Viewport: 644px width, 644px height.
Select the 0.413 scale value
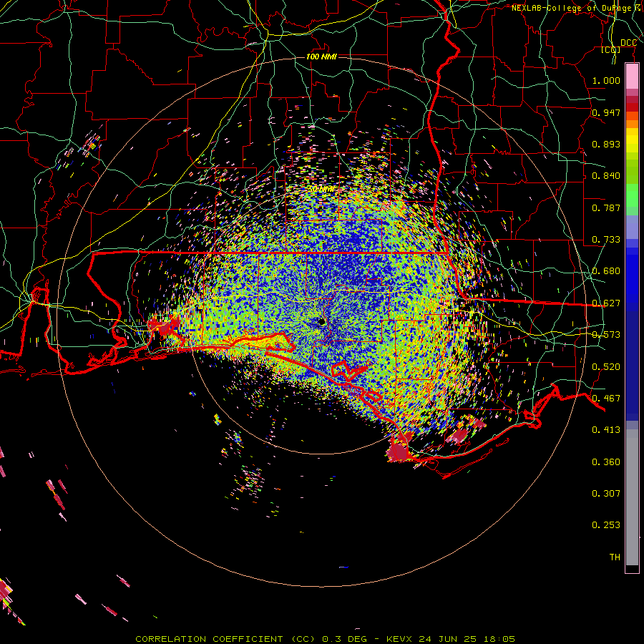(x=606, y=430)
